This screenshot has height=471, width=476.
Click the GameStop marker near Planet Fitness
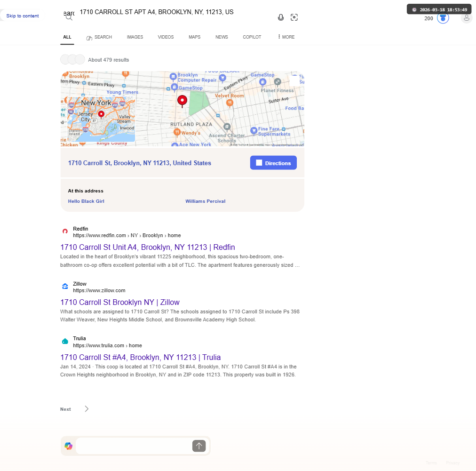click(x=262, y=82)
